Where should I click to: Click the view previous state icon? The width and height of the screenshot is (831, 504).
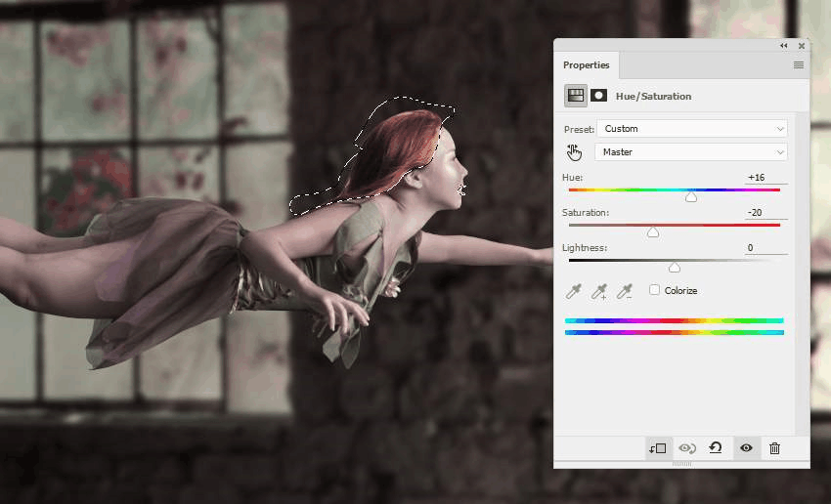pos(687,448)
